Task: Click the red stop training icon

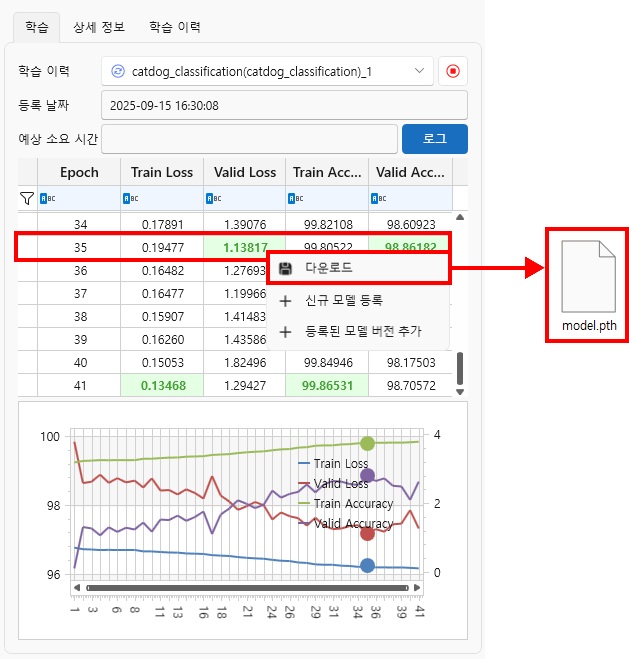Action: pyautogui.click(x=453, y=72)
